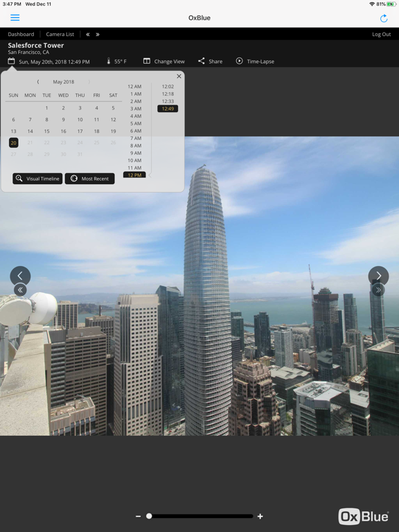Choose the 12 PM hour
Screen dimensions: 399x532
tap(134, 175)
